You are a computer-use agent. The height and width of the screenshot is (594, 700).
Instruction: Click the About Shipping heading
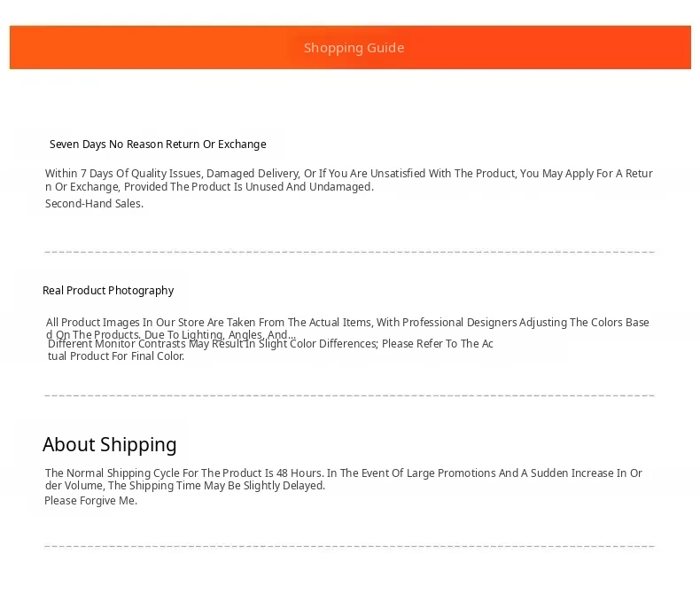[x=109, y=445]
